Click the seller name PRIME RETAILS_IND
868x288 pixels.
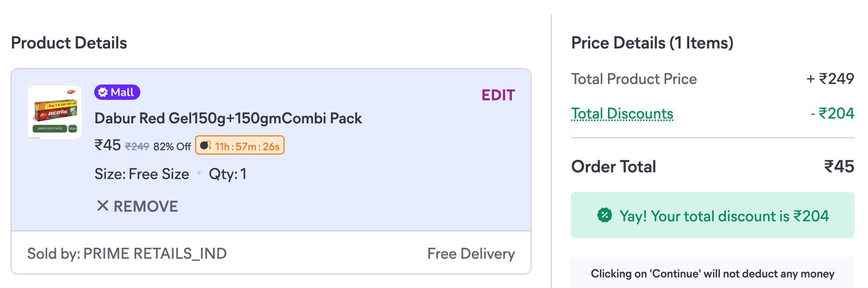155,253
